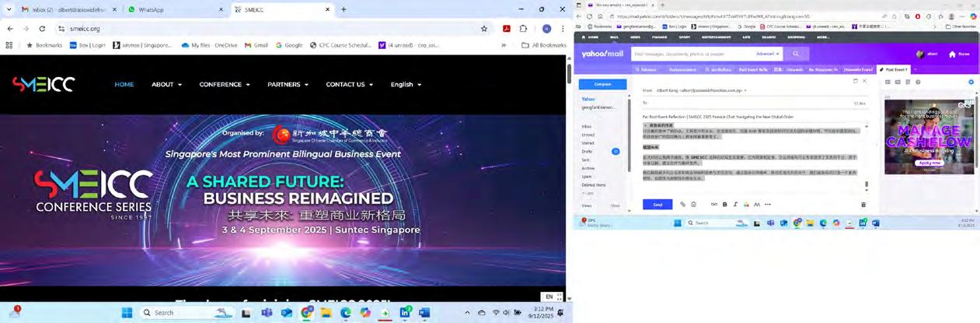Open font size option in compose

tap(757, 205)
